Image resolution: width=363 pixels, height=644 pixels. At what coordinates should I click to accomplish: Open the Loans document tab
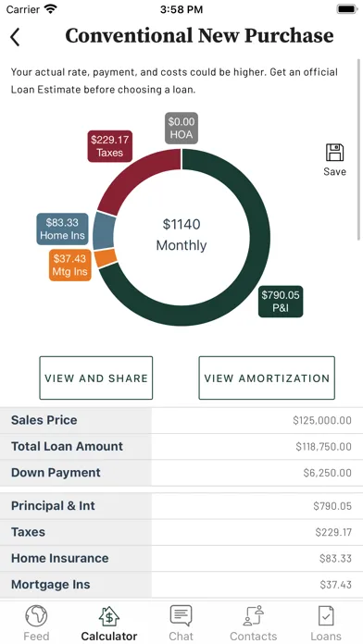[326, 615]
